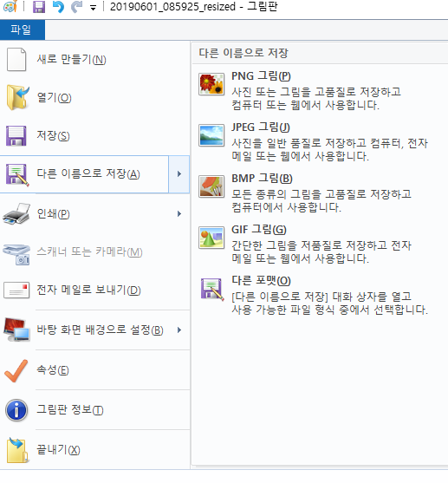Click the exit folder icon for 끝내기
This screenshot has width=448, height=483.
[17, 450]
